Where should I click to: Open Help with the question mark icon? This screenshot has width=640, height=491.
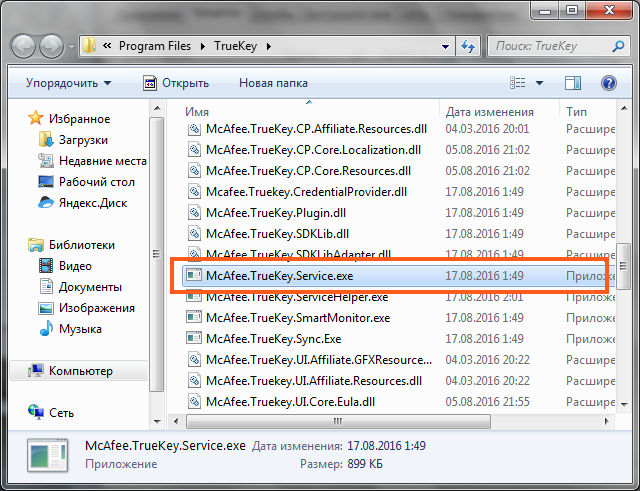click(609, 83)
